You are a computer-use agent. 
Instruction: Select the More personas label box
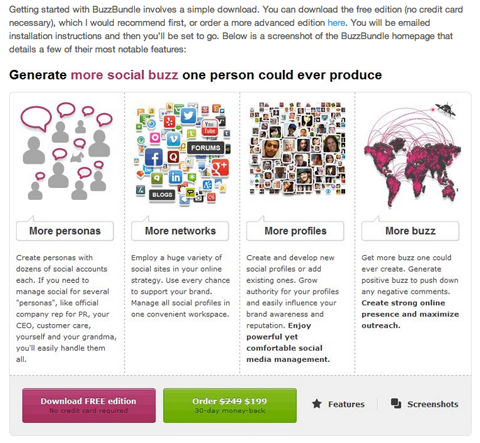(65, 231)
